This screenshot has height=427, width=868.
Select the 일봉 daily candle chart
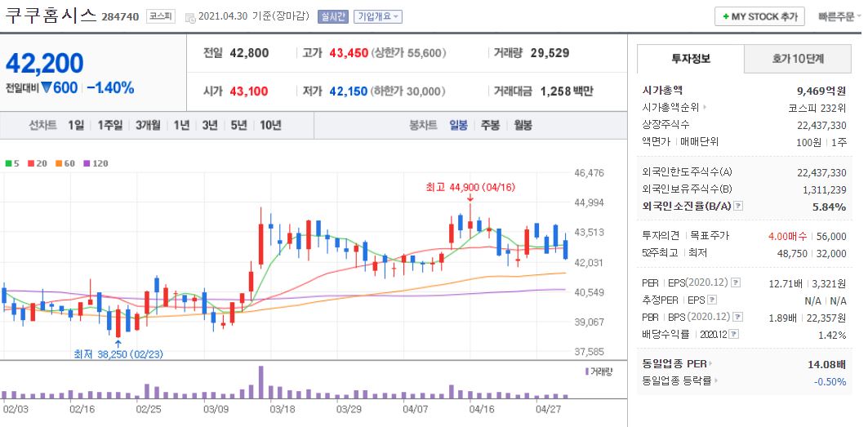coord(458,125)
